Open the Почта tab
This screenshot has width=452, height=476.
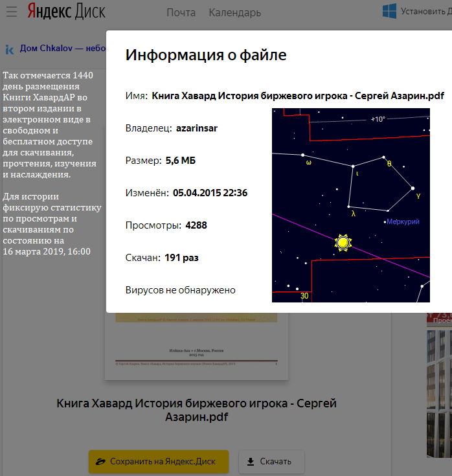tap(181, 12)
